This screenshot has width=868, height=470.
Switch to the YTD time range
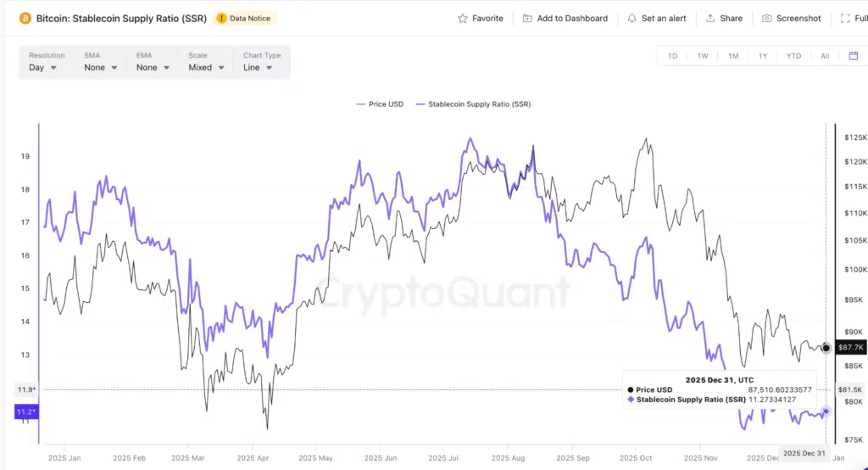(x=793, y=56)
